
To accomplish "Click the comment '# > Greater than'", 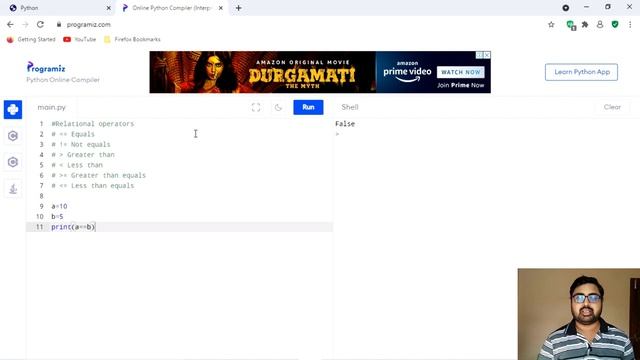I will coord(83,155).
